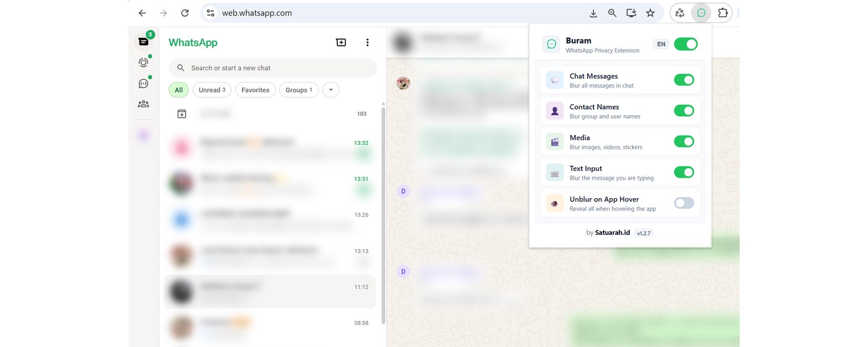Open the chat timed 13:31

coord(270,185)
